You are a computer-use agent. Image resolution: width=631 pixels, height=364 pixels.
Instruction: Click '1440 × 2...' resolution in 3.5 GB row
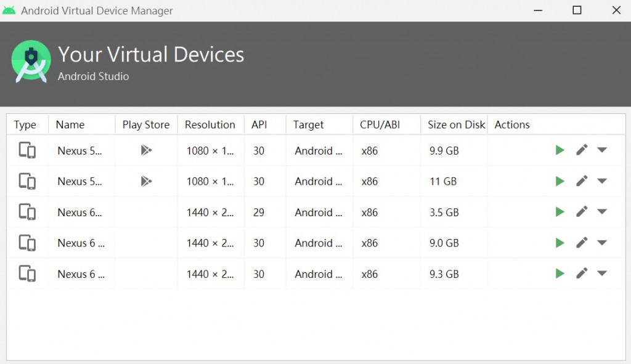(210, 212)
